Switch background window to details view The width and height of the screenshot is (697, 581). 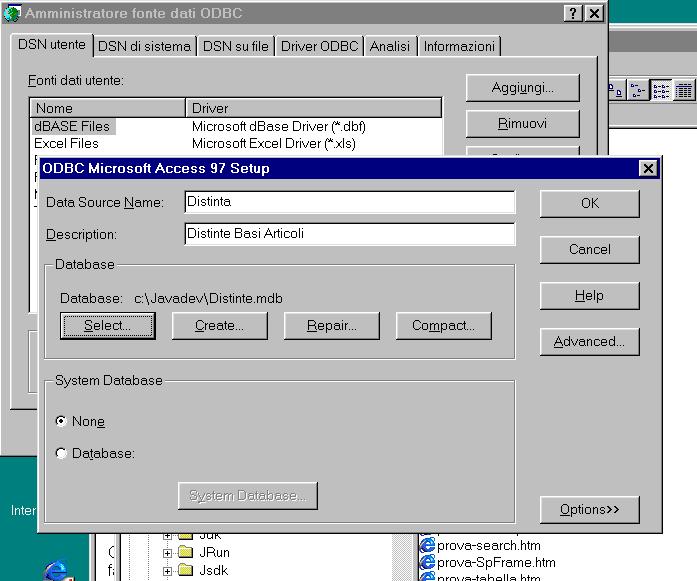click(x=683, y=91)
